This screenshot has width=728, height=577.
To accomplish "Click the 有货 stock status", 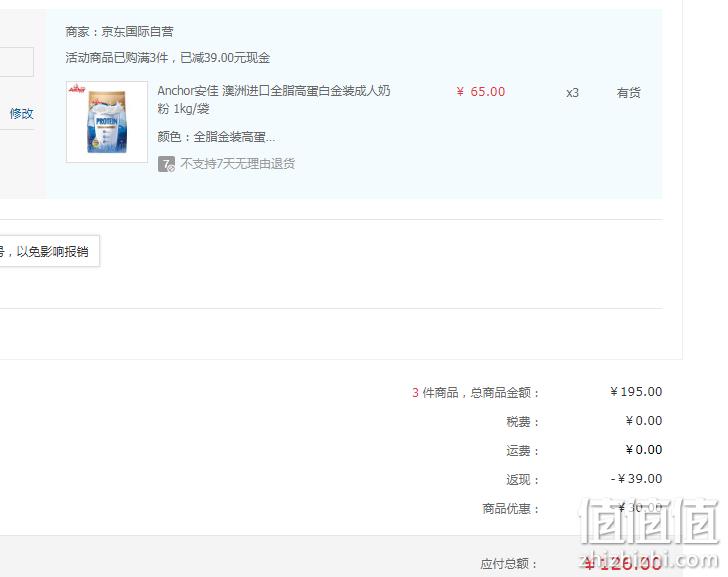I will pos(629,92).
